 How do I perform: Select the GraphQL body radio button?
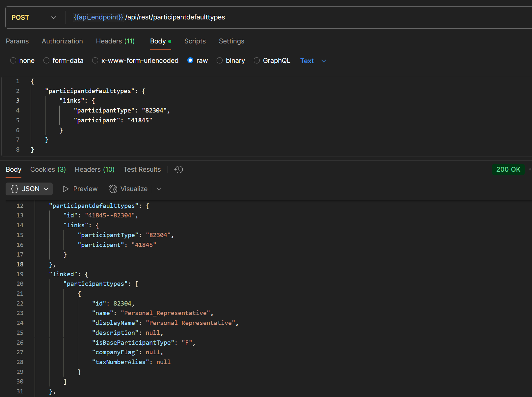point(257,61)
